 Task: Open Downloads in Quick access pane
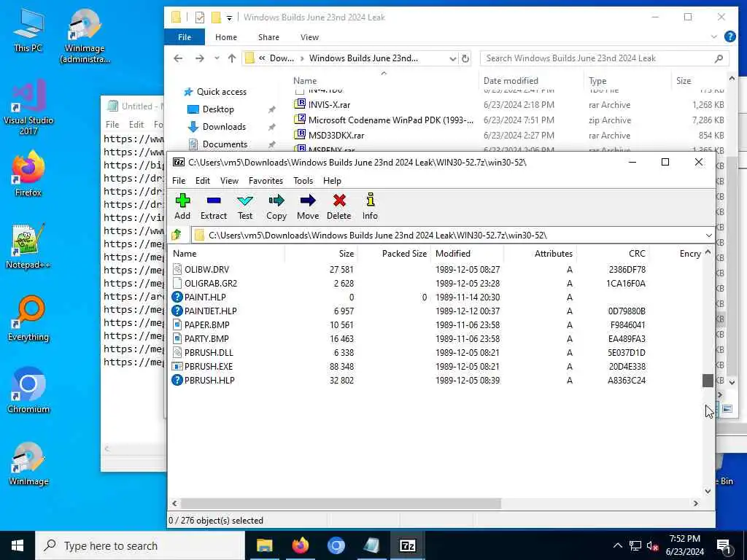click(224, 127)
